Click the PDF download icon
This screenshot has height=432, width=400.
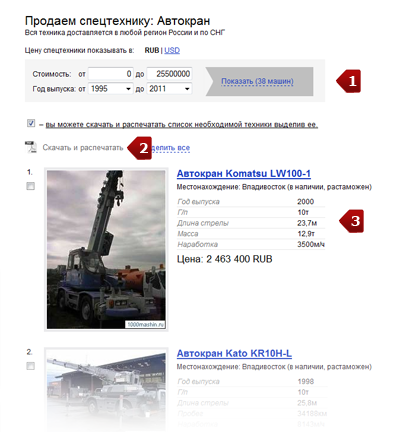pyautogui.click(x=31, y=147)
